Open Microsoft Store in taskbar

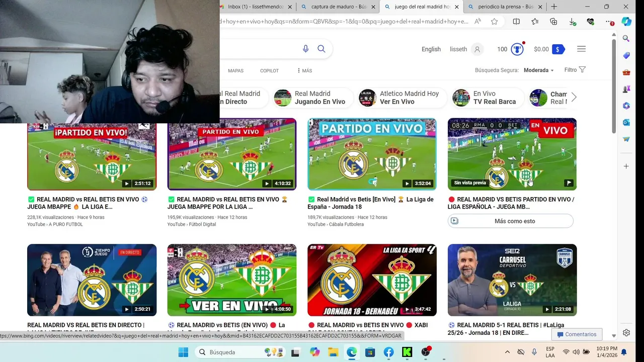pyautogui.click(x=370, y=352)
